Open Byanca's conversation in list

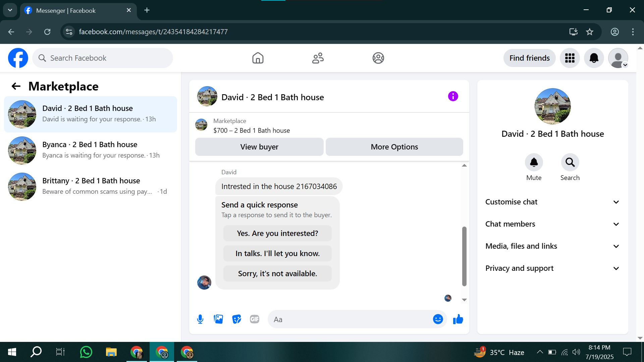(91, 150)
